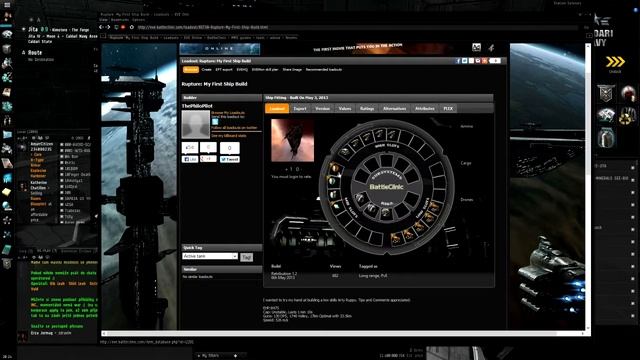Go forward using the browser forward arrow
Viewport: 640px width, 360px height.
point(108,27)
